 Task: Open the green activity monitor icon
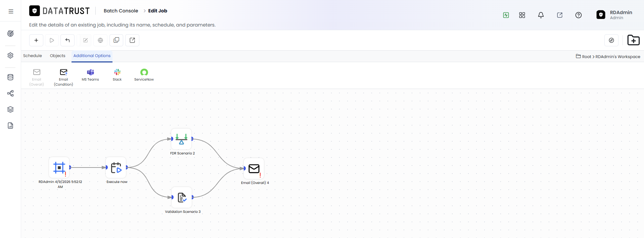506,15
